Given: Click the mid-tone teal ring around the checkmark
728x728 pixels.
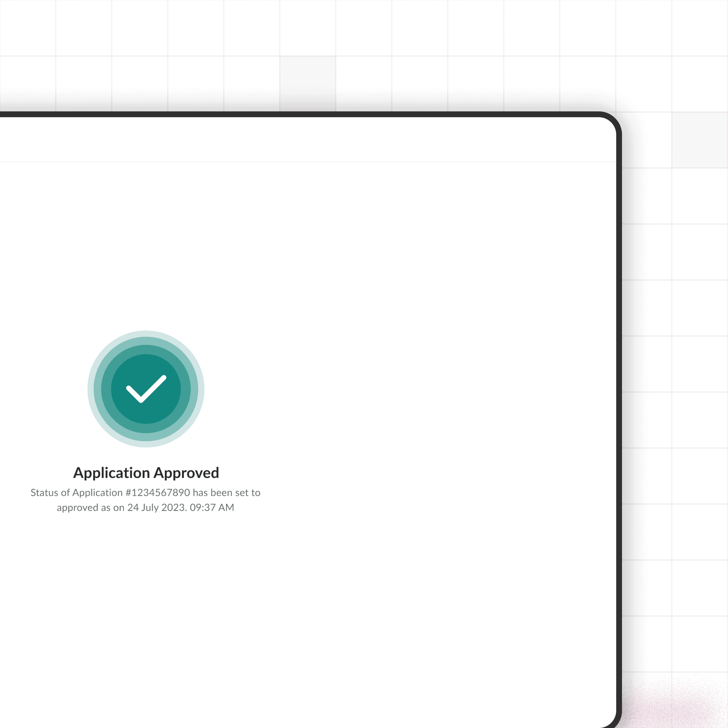Looking at the screenshot, I should [146, 349].
